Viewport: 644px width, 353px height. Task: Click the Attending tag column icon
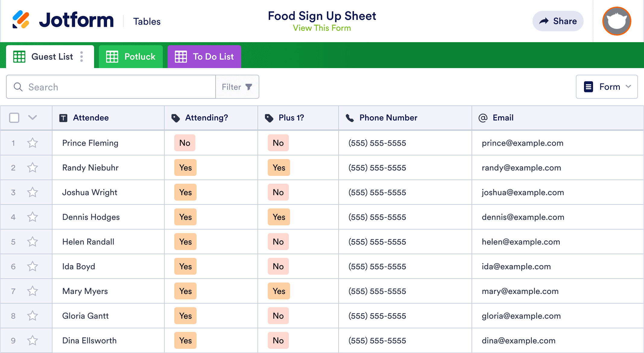coord(176,118)
